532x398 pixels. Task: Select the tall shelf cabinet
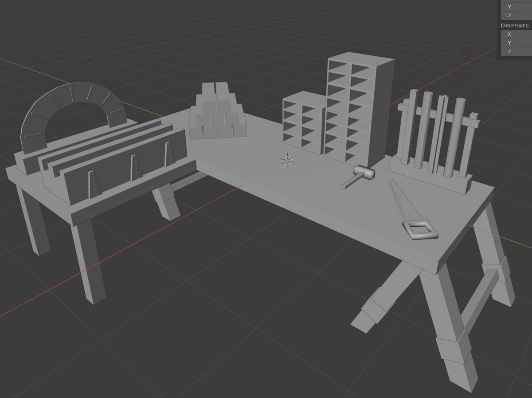point(359,109)
